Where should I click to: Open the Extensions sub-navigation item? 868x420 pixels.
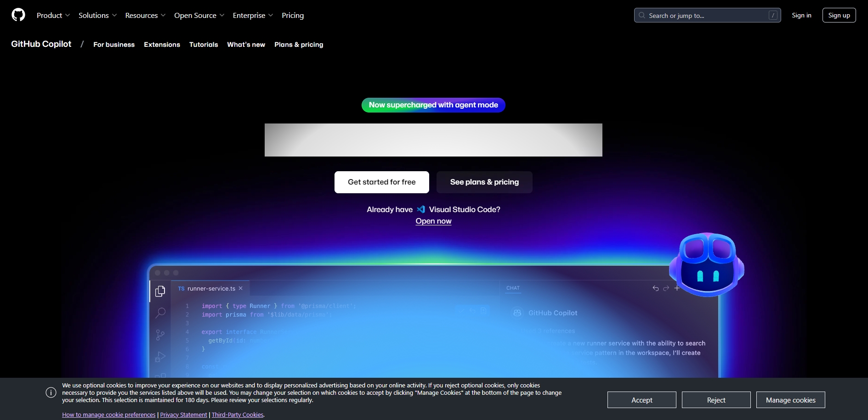point(162,45)
